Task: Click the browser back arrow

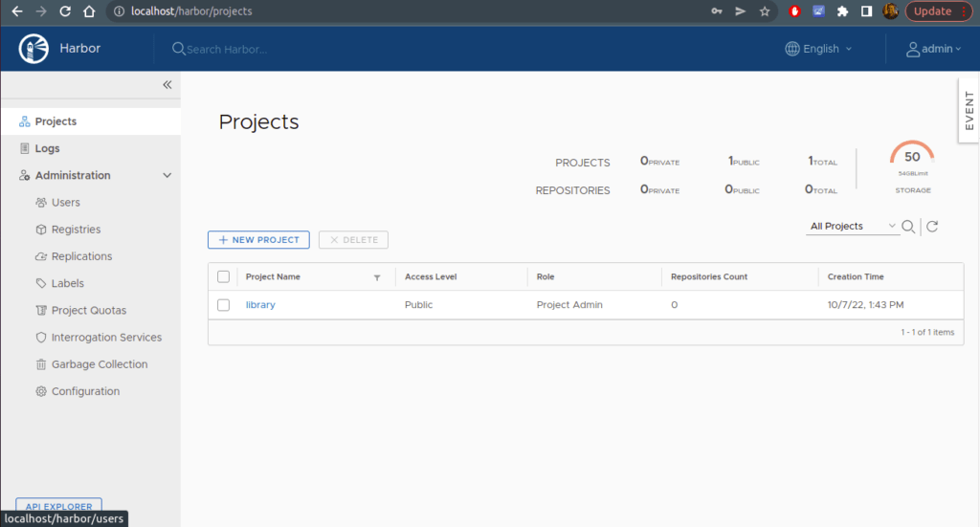Action: click(x=17, y=11)
